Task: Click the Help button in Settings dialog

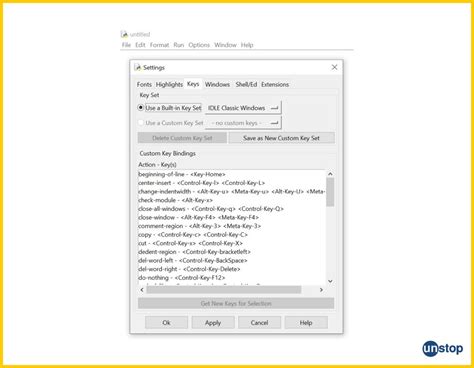Action: [306, 323]
